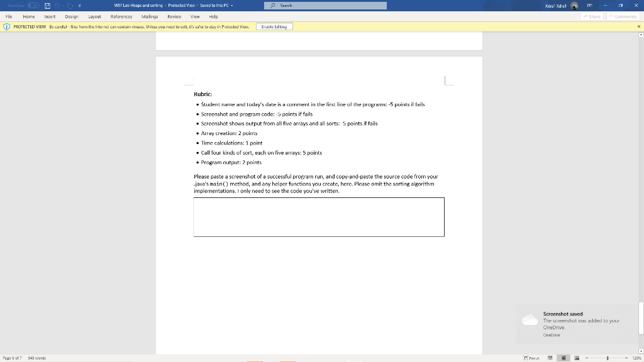The width and height of the screenshot is (644, 362).
Task: Open the Mailings tab
Action: [x=149, y=17]
